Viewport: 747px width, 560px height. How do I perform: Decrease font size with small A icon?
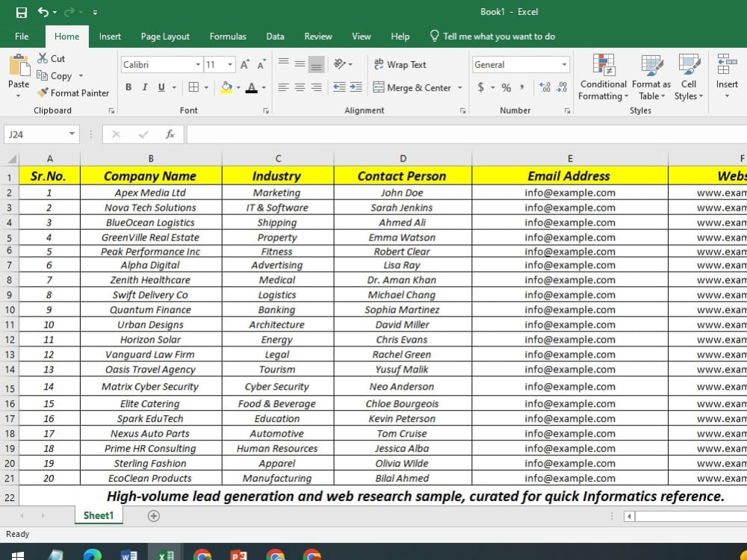(261, 65)
